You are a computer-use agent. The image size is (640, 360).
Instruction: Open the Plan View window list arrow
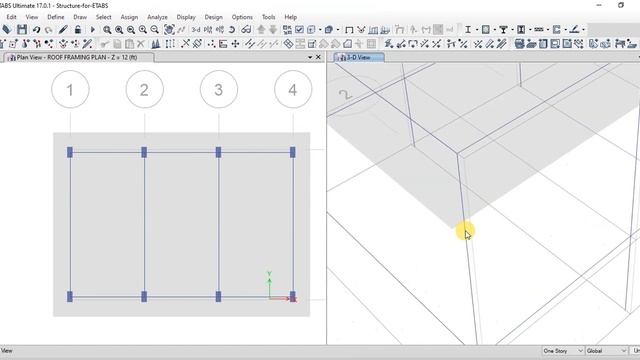click(310, 58)
